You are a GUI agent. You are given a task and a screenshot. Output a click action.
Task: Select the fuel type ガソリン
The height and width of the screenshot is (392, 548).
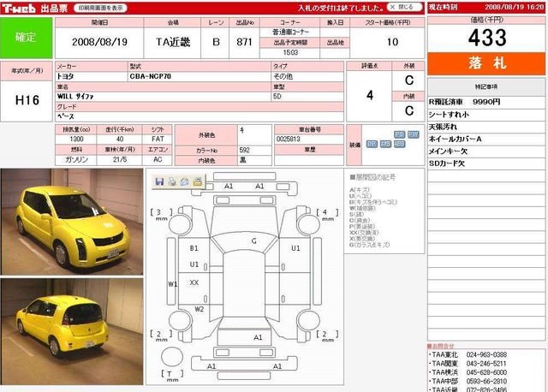click(x=76, y=160)
